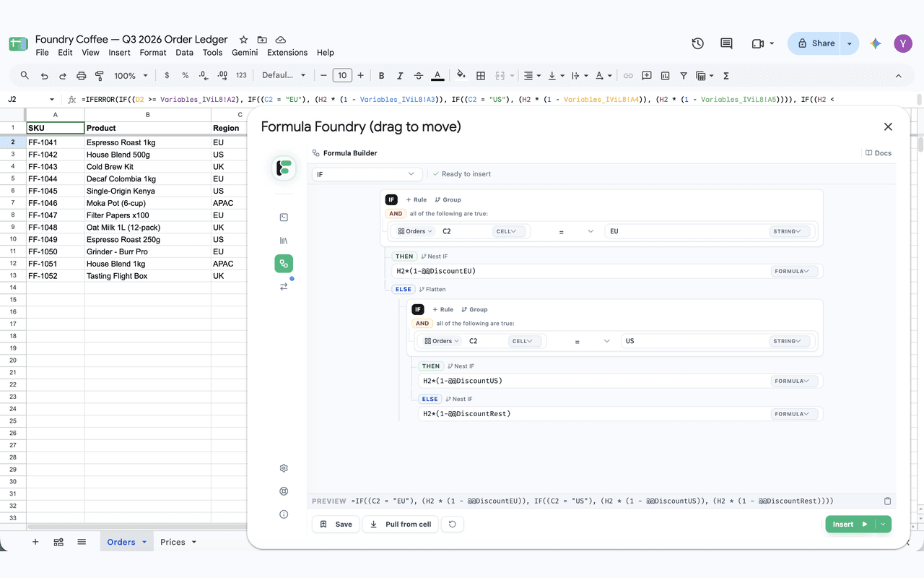Undo the last action in toolbar
Screen dimensions: 924x578
click(45, 75)
